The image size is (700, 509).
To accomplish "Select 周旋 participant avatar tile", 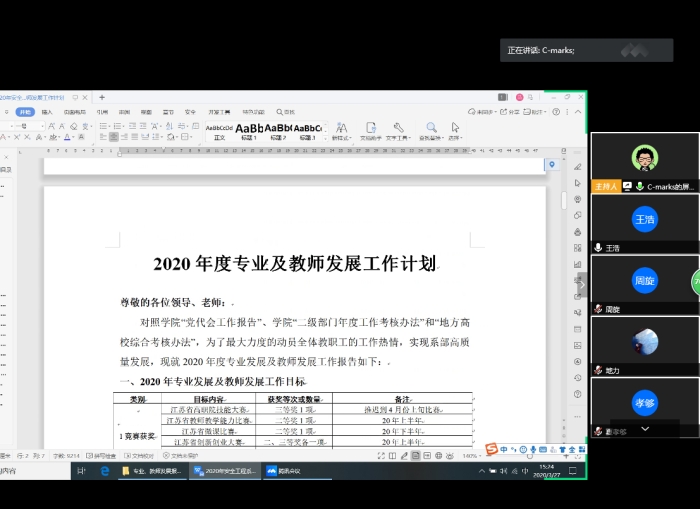I will [644, 281].
